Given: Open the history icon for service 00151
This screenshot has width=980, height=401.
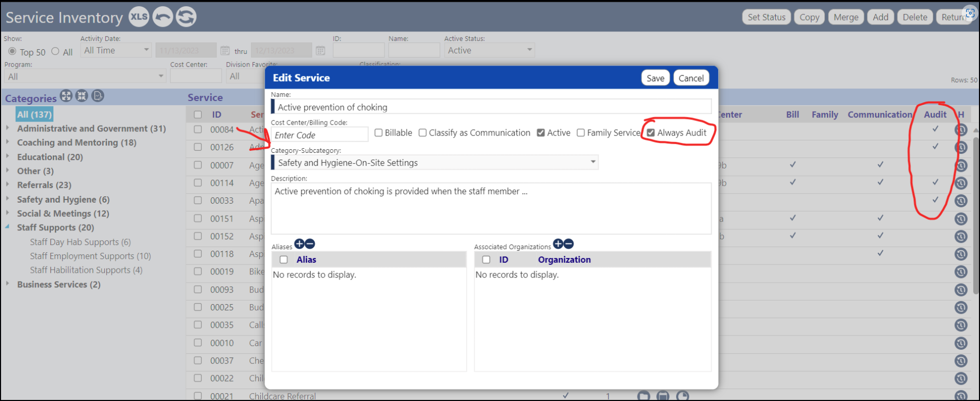Looking at the screenshot, I should click(x=961, y=218).
